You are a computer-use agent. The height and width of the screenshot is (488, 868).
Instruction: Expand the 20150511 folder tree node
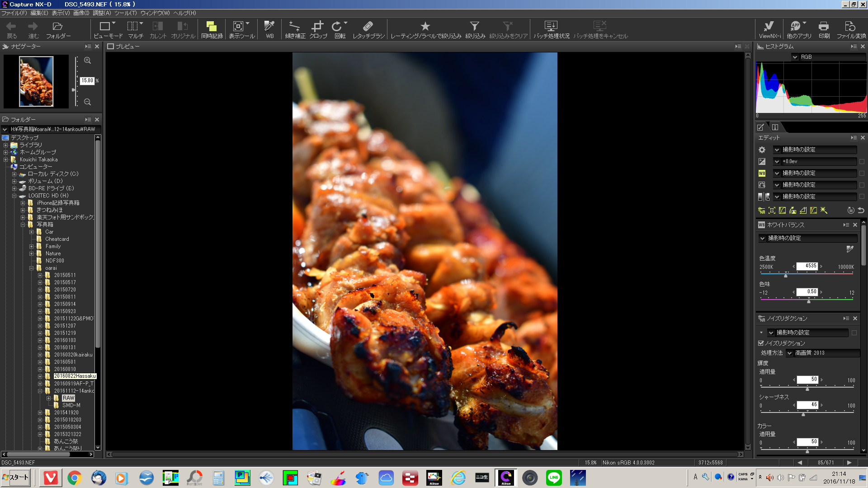(40, 275)
